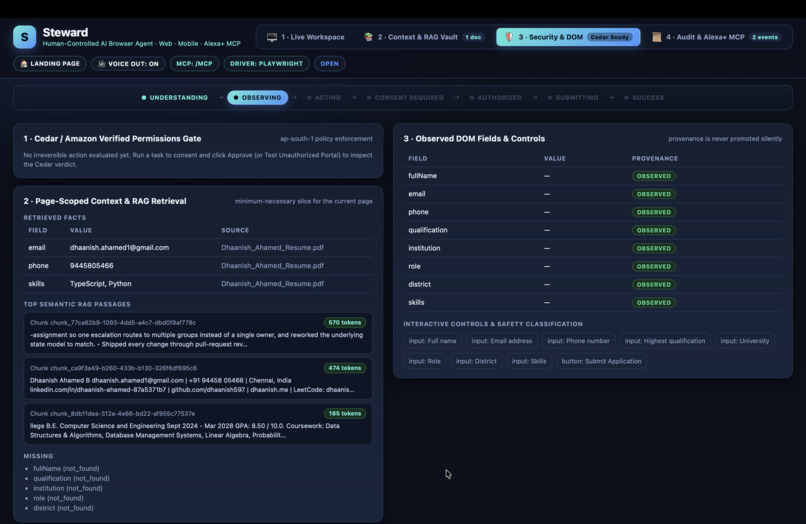Click the Observed badge for fullName

click(x=654, y=176)
